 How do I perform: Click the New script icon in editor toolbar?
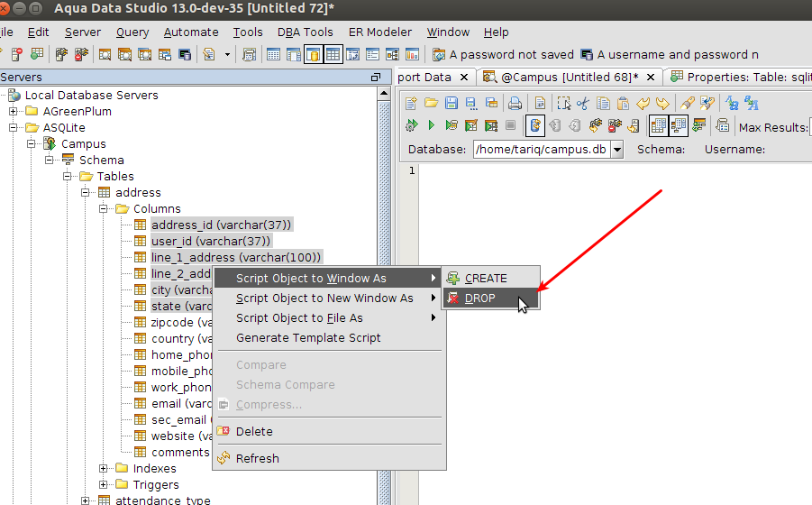411,104
